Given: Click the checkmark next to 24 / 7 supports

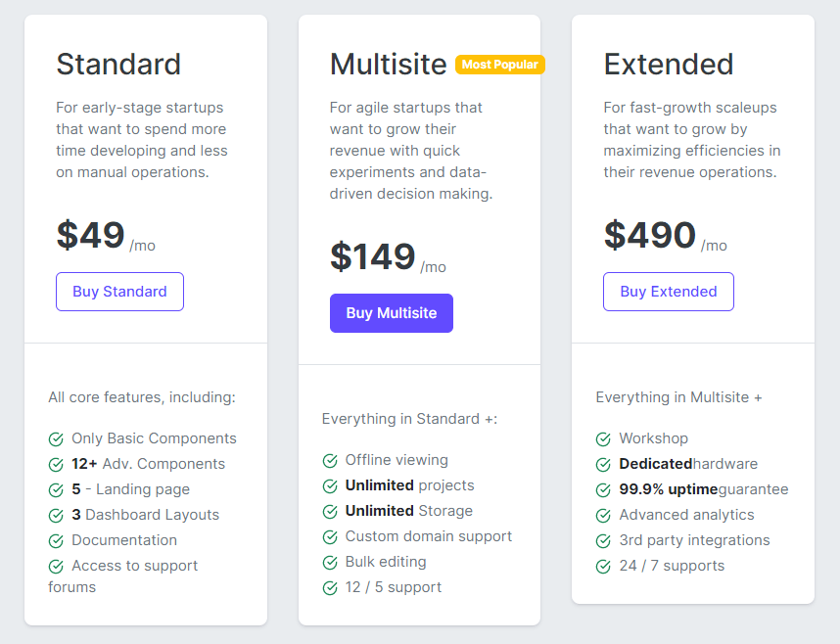Looking at the screenshot, I should coord(603,565).
